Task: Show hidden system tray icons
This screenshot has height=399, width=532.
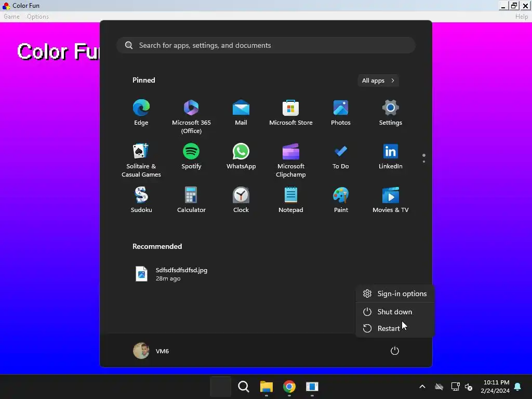Action: coord(422,387)
